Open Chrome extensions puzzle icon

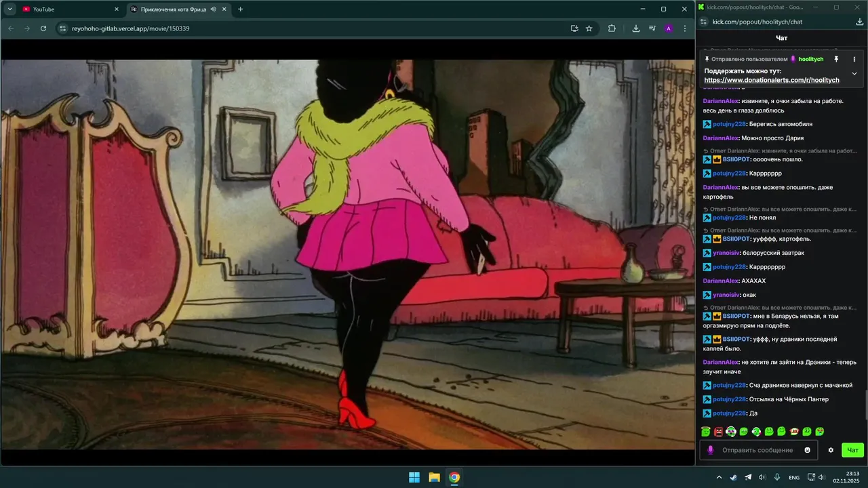[612, 28]
